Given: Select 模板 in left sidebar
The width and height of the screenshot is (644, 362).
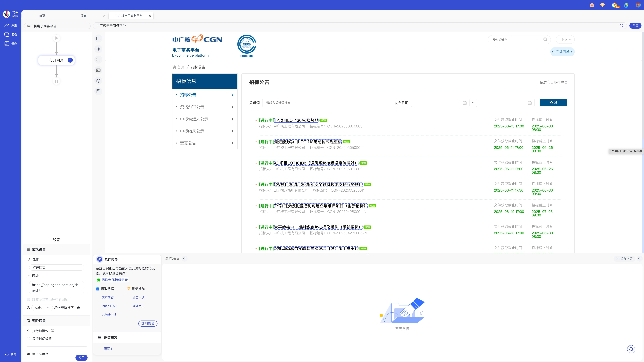Looking at the screenshot, I should coord(10,34).
